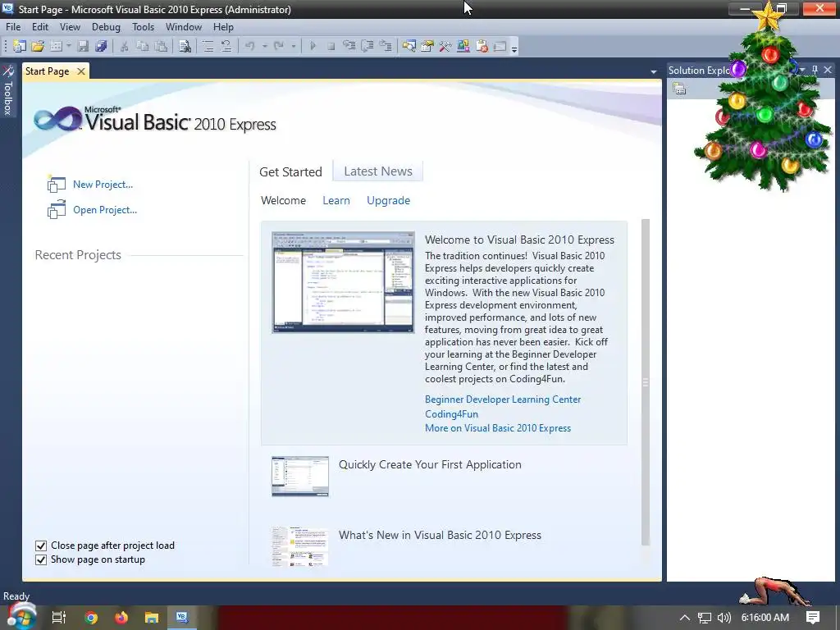Show the Upgrade section

(x=388, y=200)
